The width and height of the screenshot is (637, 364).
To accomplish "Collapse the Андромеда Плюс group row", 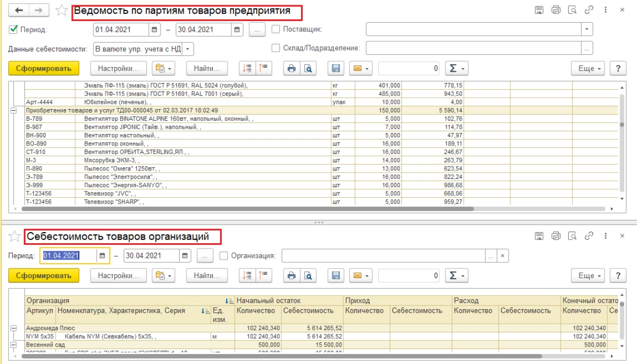I will point(13,328).
